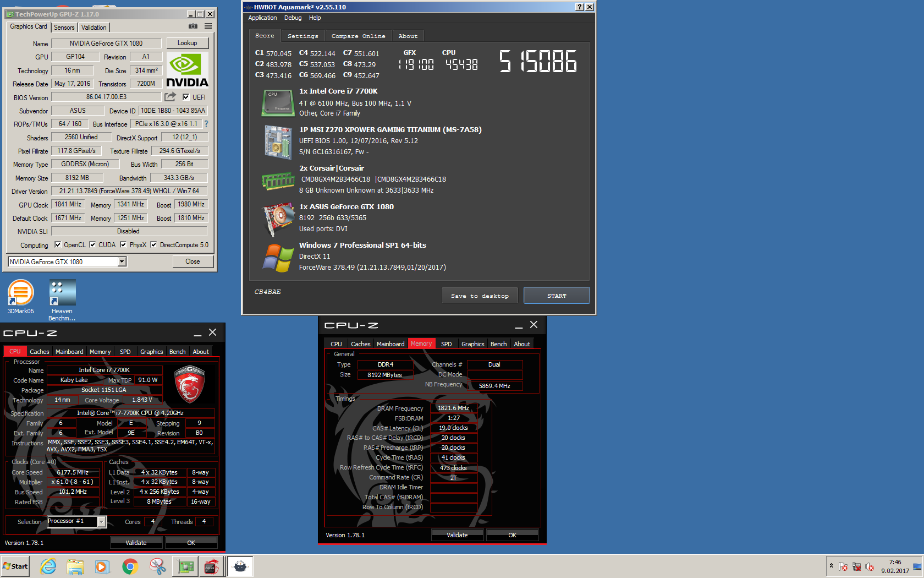Click the Driver Version field in GPU-Z

(x=129, y=191)
